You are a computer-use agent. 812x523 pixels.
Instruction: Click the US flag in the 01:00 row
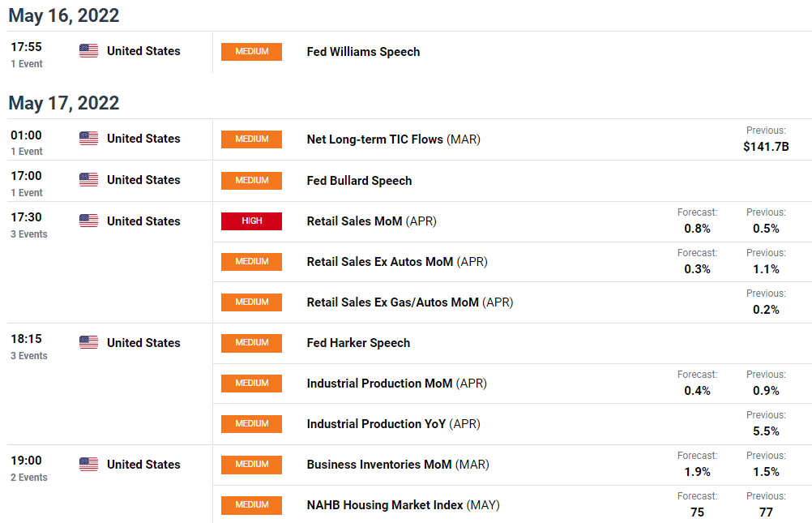pos(88,139)
